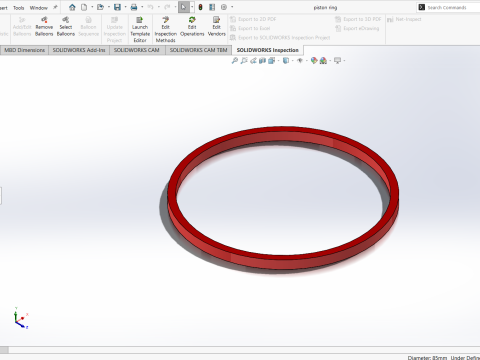Open Edit Inspection Methods

click(166, 29)
